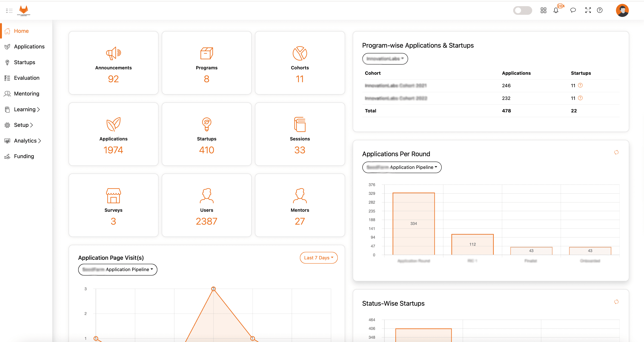Click the Sessions count 33
Viewport: 644px width, 342px height.
click(300, 150)
